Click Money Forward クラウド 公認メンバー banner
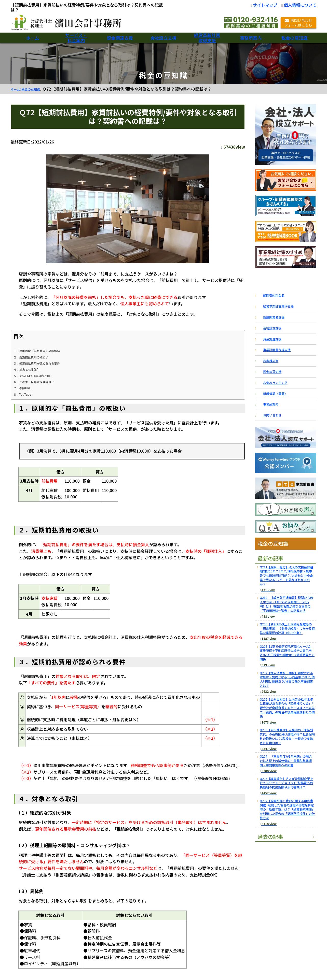Image resolution: width=327 pixels, height=980 pixels. (285, 463)
